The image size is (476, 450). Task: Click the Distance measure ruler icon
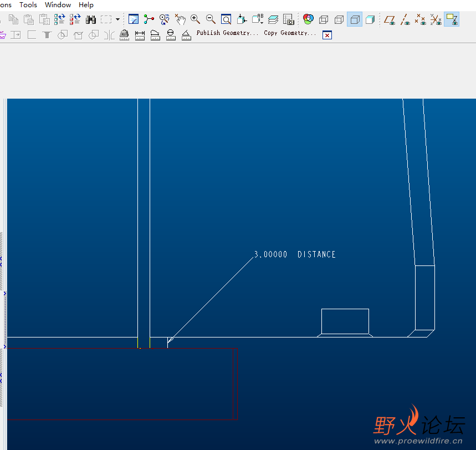pyautogui.click(x=140, y=35)
